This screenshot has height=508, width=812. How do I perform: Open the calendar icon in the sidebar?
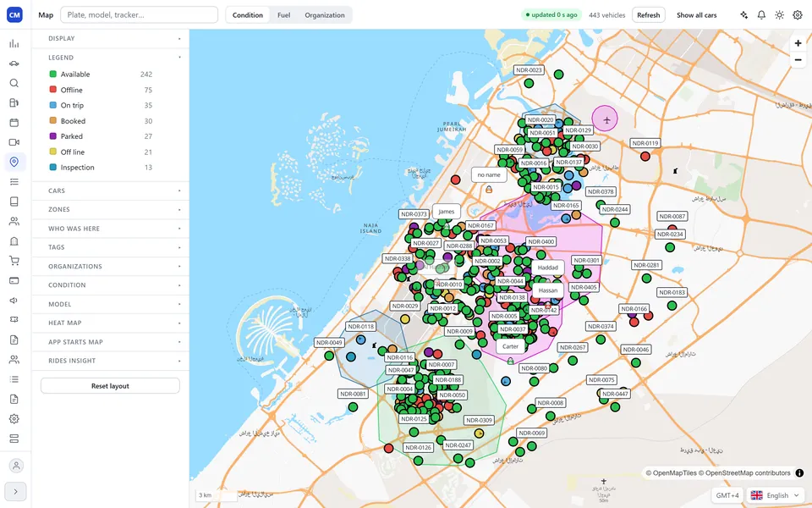[x=14, y=122]
